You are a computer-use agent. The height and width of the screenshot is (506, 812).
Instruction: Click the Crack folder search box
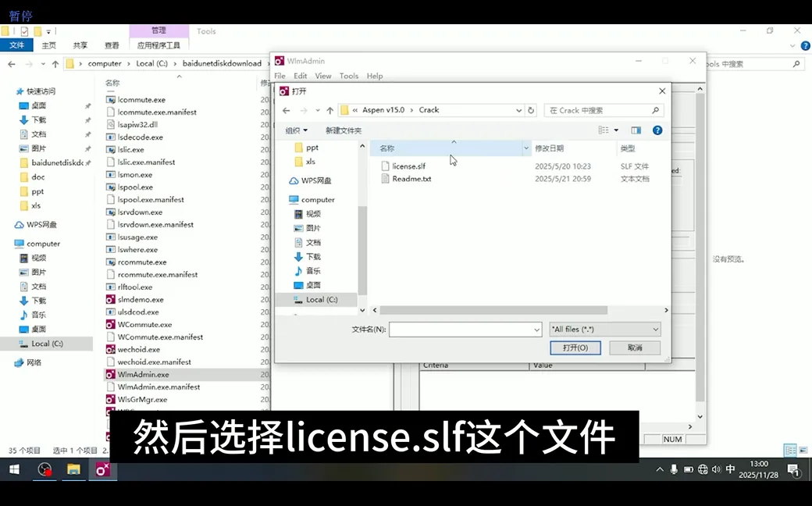click(604, 110)
